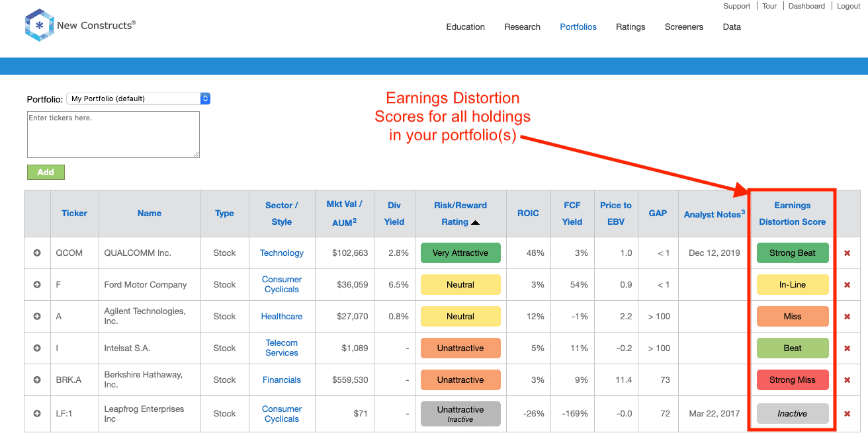Remove Ford with red X icon

847,285
